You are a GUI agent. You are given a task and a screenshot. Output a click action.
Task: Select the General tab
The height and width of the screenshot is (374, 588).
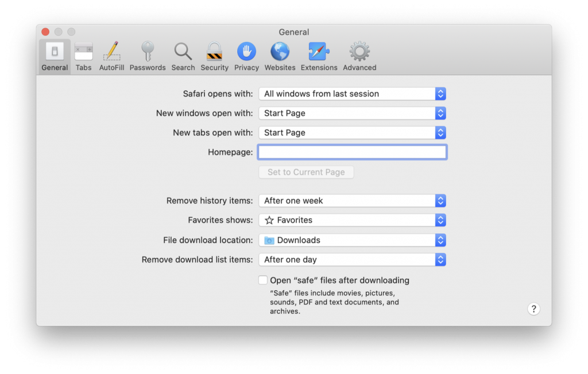[x=54, y=55]
